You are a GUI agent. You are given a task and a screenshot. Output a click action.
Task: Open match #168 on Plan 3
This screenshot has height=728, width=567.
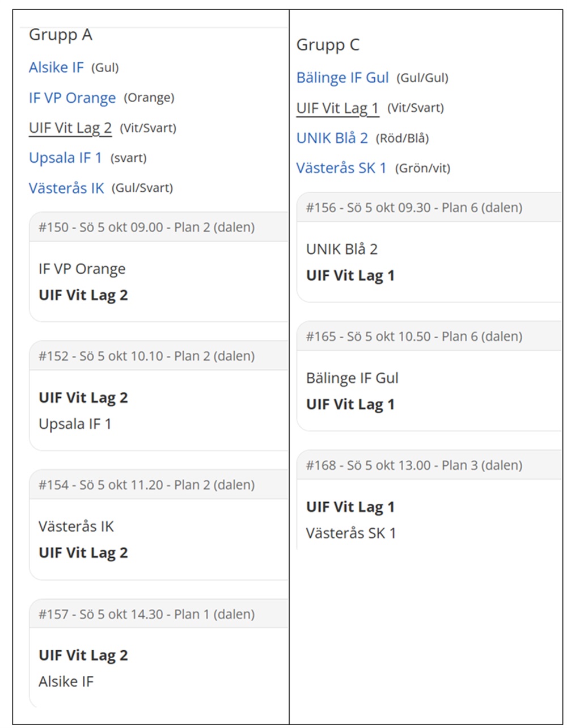pyautogui.click(x=414, y=465)
